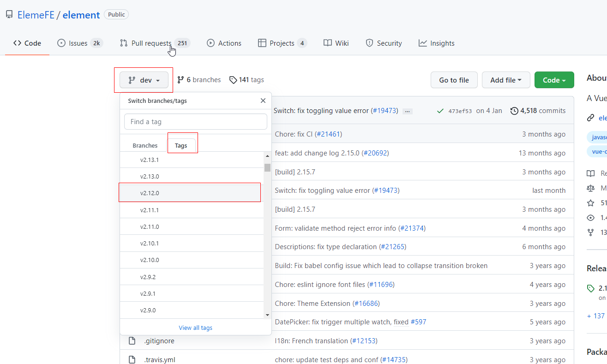Click the fork icon in About sidebar
Image resolution: width=607 pixels, height=364 pixels.
click(590, 233)
